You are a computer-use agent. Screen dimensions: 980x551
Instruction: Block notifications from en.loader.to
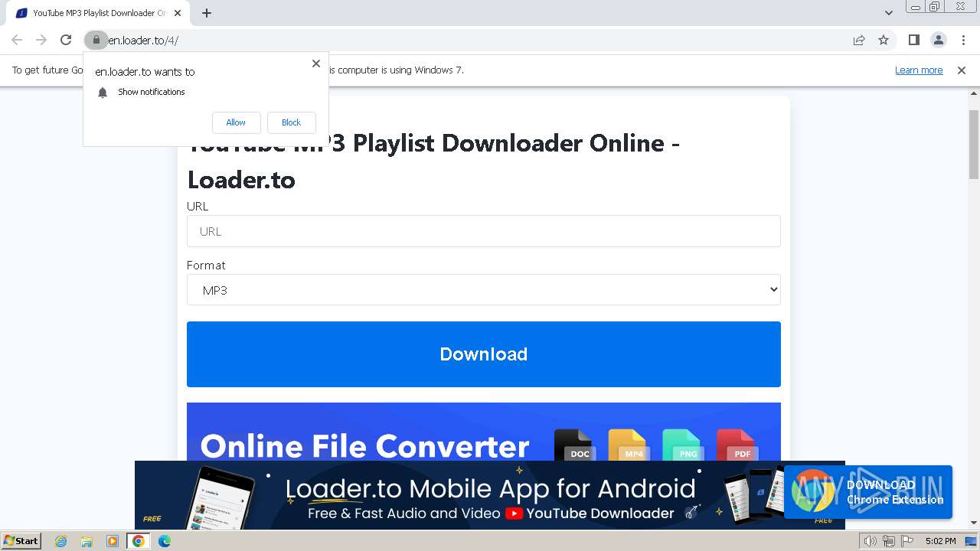point(291,122)
